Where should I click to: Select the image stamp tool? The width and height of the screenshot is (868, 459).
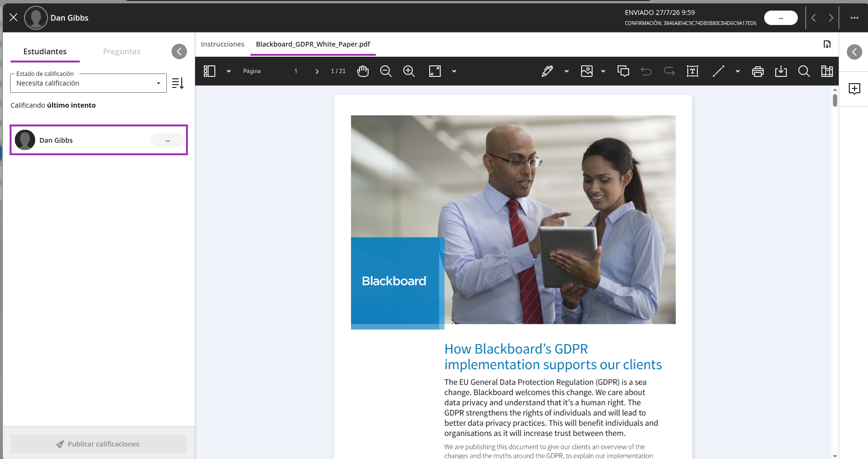pyautogui.click(x=587, y=71)
